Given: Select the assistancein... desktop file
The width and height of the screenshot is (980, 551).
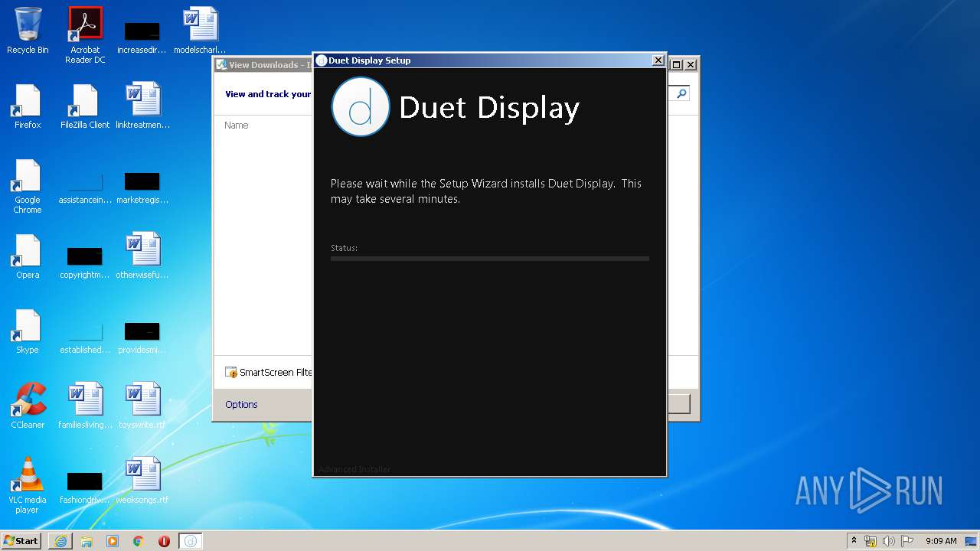Looking at the screenshot, I should point(85,188).
